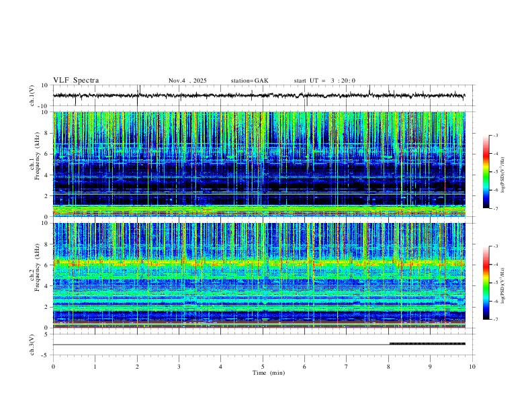Screen dimensions: 532x411
Task: Click the 'ch.1(V)' waveform axis label
Action: 32,95
